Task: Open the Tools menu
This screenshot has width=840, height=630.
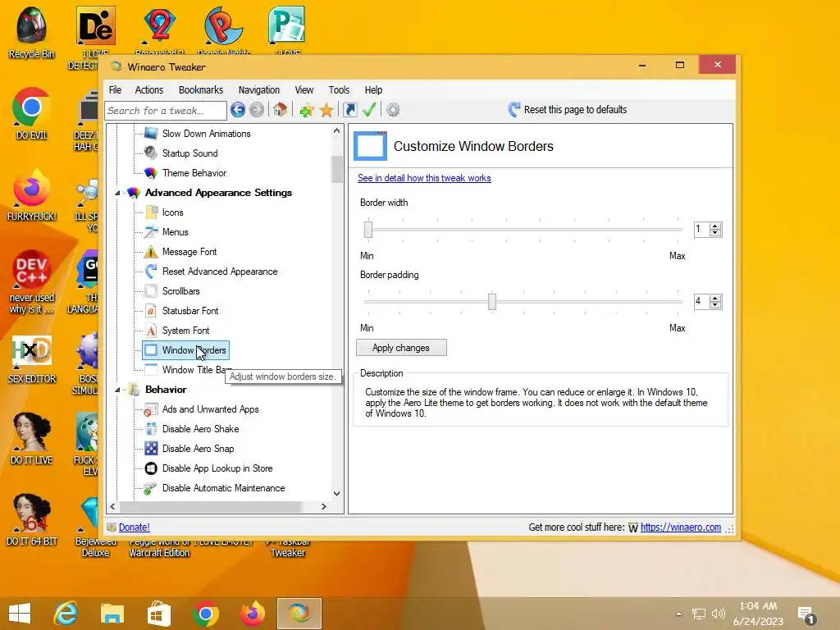Action: [x=339, y=90]
